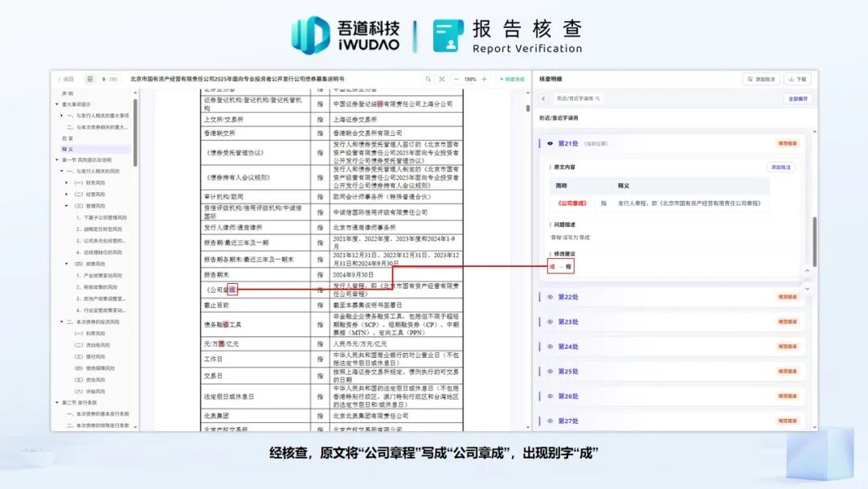The image size is (868, 489).
Task: Expand the (一) 财务风险 outline node
Action: 67,183
